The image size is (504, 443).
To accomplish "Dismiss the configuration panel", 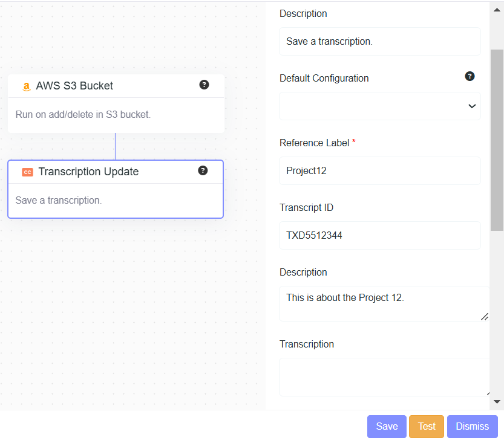I will pyautogui.click(x=472, y=427).
